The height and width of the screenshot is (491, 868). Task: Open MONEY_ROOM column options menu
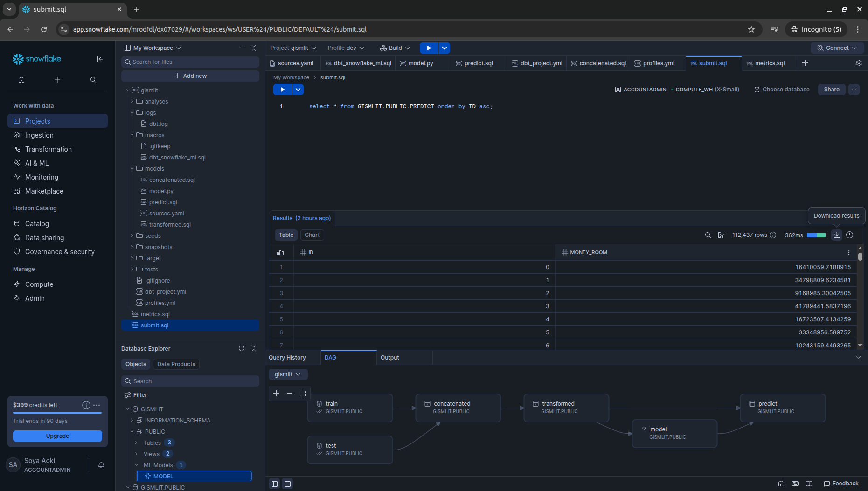pos(849,252)
